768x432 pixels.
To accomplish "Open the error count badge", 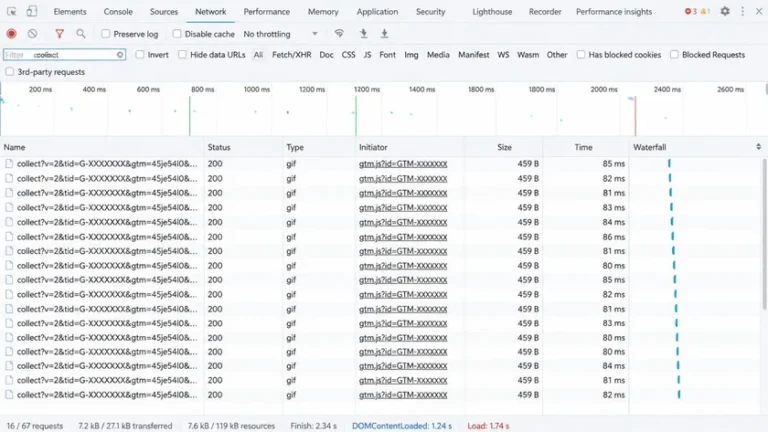I will point(691,11).
